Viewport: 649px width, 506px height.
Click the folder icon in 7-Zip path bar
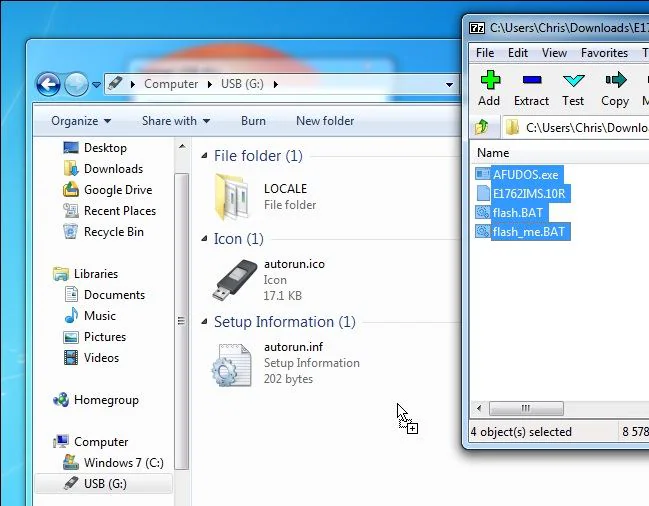(512, 127)
